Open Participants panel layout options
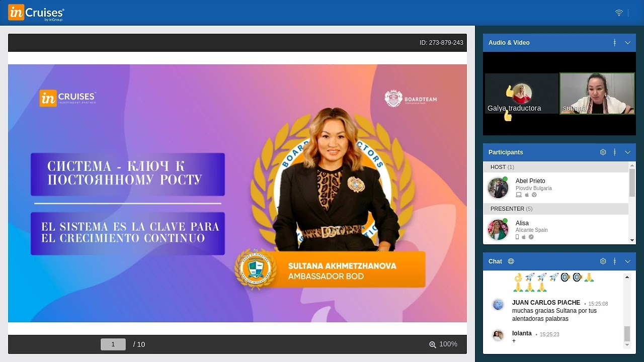 (615, 152)
